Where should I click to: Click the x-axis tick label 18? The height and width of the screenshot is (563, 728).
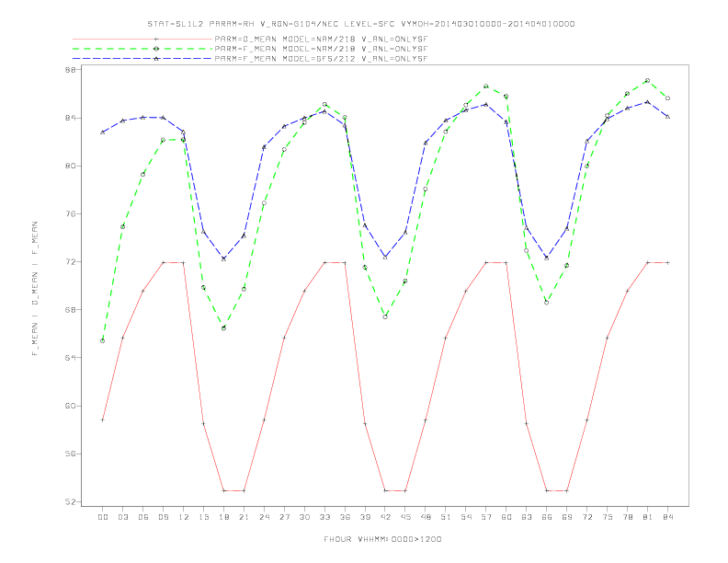(x=223, y=517)
